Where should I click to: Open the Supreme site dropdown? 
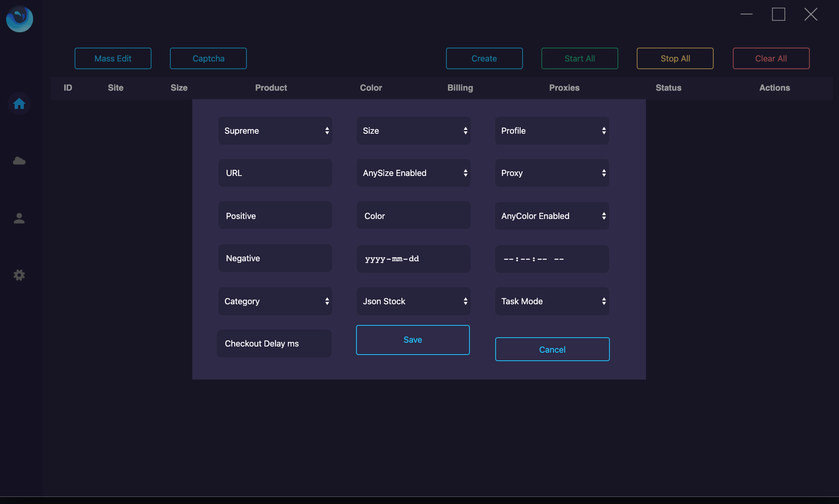coord(275,131)
